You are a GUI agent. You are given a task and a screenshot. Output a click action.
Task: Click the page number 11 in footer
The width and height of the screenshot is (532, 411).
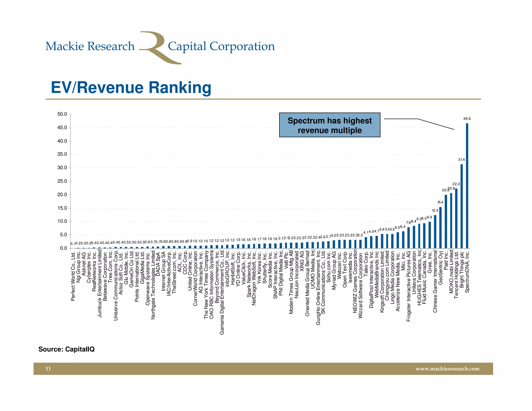tap(48, 369)
